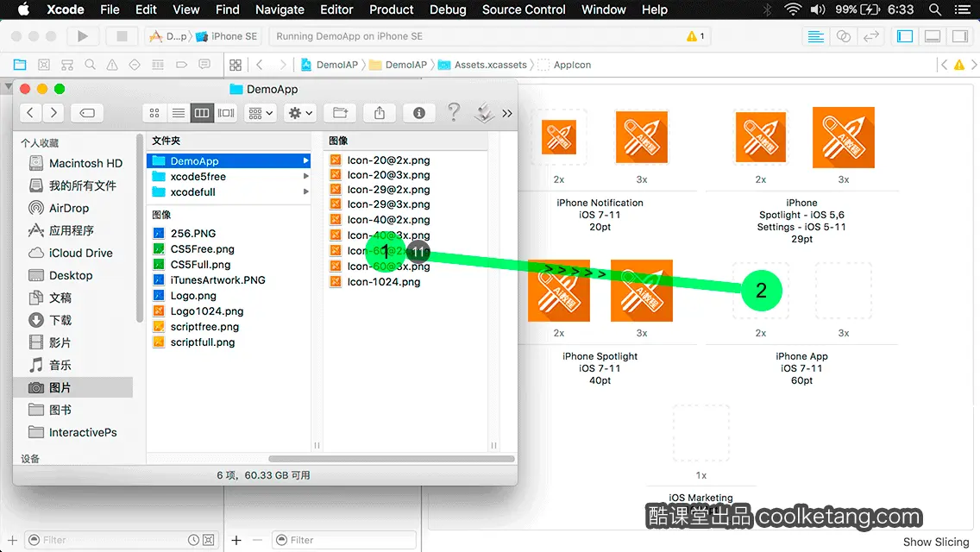Toggle the Debug area visibility
Image resolution: width=980 pixels, height=552 pixels.
coord(933,36)
